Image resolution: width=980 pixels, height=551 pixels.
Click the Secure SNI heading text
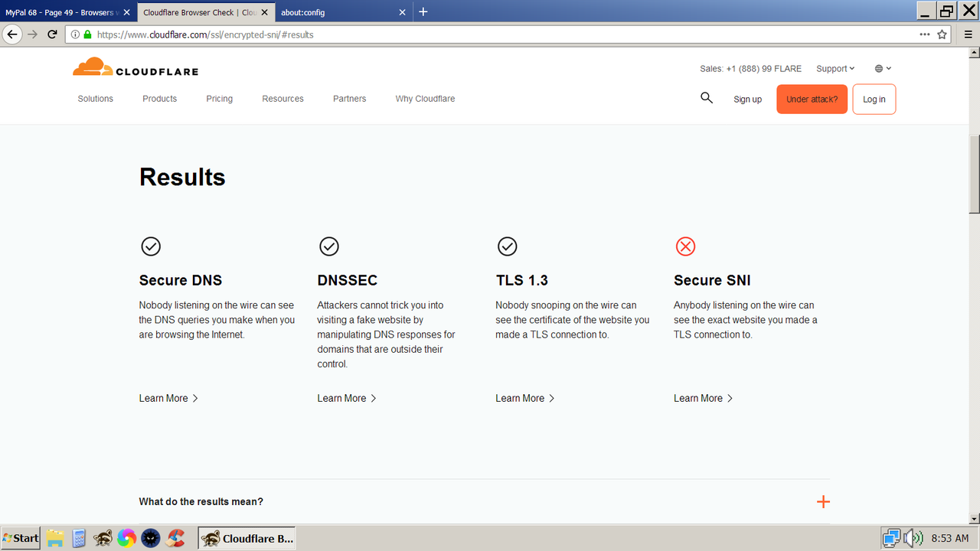point(712,281)
